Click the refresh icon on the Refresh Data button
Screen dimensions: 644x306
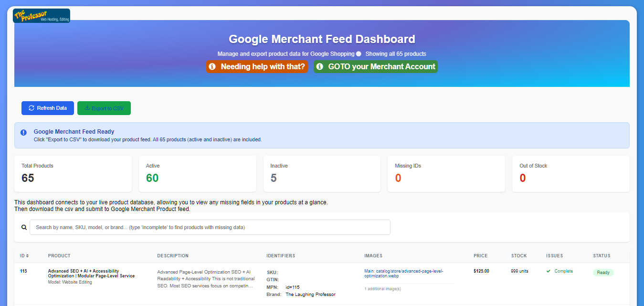(x=32, y=108)
